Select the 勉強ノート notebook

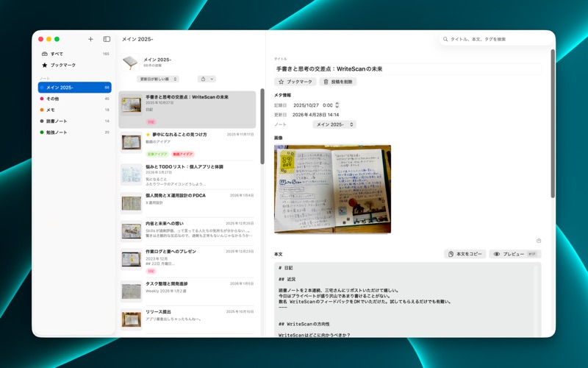tap(75, 132)
